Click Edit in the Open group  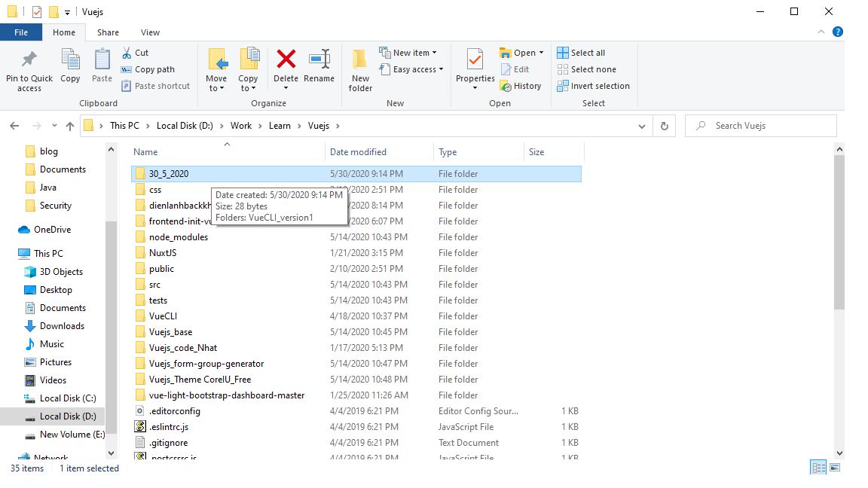tap(515, 69)
